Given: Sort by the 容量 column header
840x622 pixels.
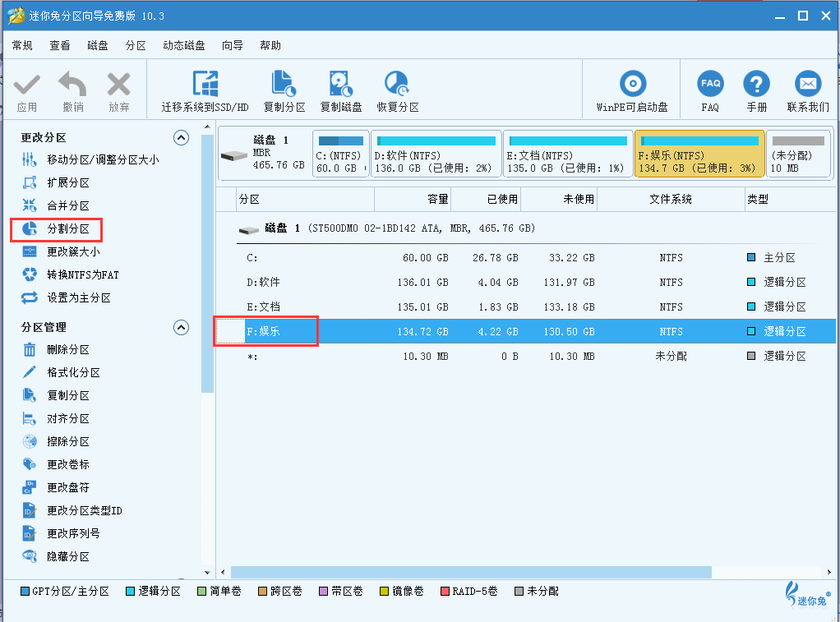Looking at the screenshot, I should click(413, 200).
